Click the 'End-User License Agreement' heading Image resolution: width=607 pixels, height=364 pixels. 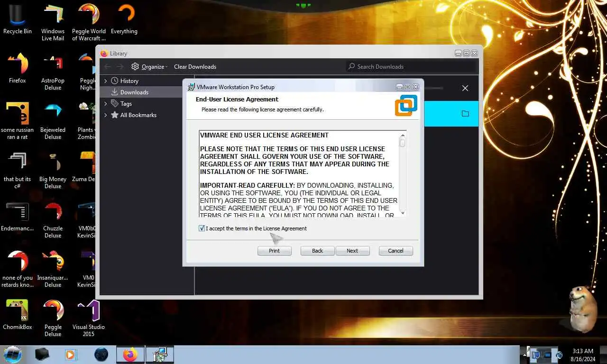pyautogui.click(x=237, y=100)
